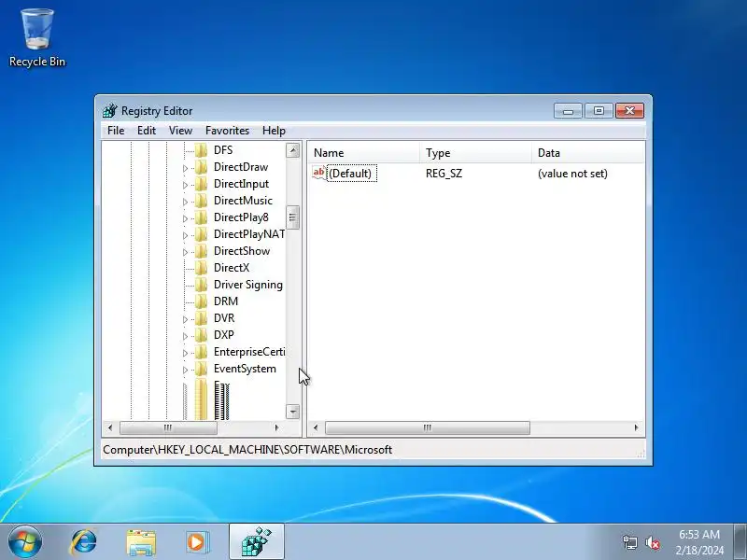Click the DirectPlayNATHelp folder icon

click(202, 234)
